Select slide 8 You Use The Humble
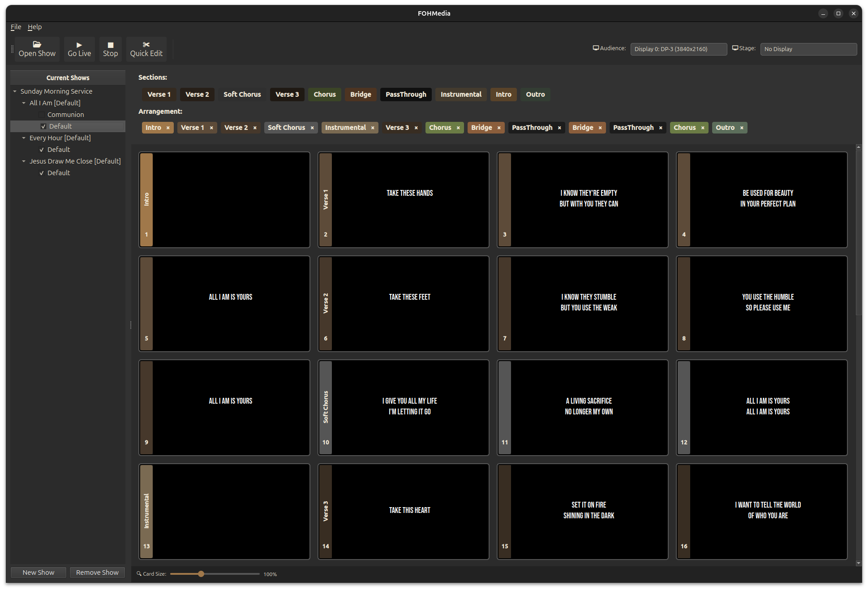 pyautogui.click(x=761, y=304)
